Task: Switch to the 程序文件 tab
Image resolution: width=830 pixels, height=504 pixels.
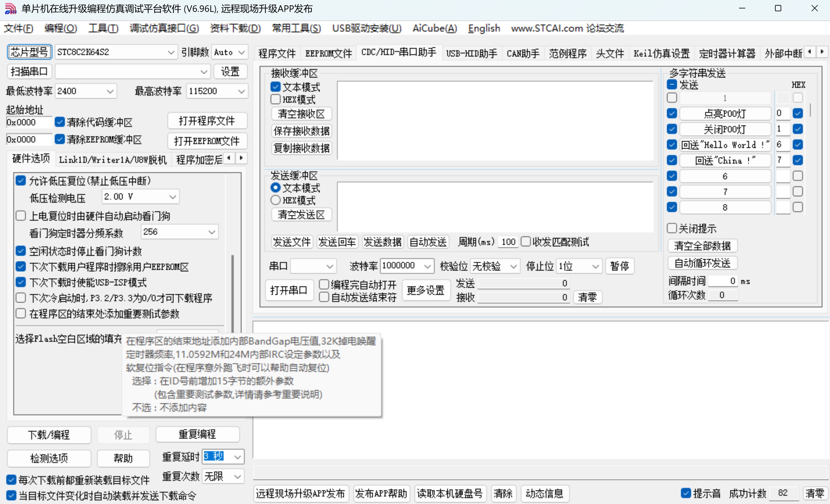Action: [277, 53]
